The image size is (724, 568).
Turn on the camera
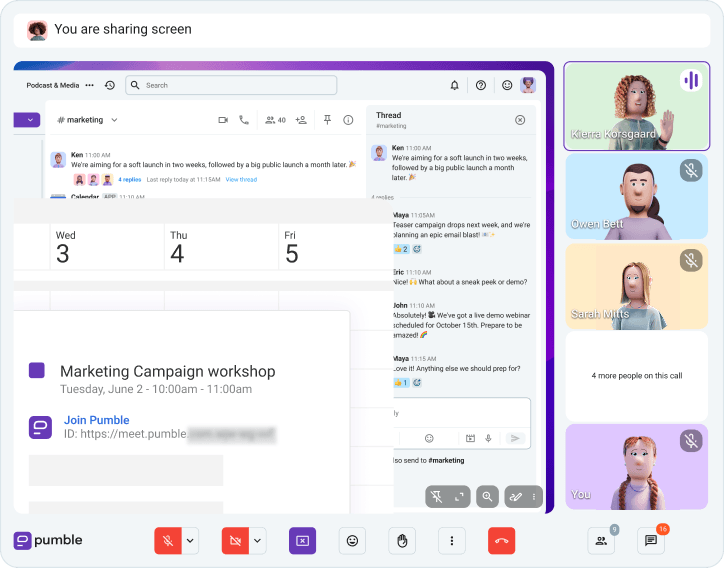[x=235, y=540]
